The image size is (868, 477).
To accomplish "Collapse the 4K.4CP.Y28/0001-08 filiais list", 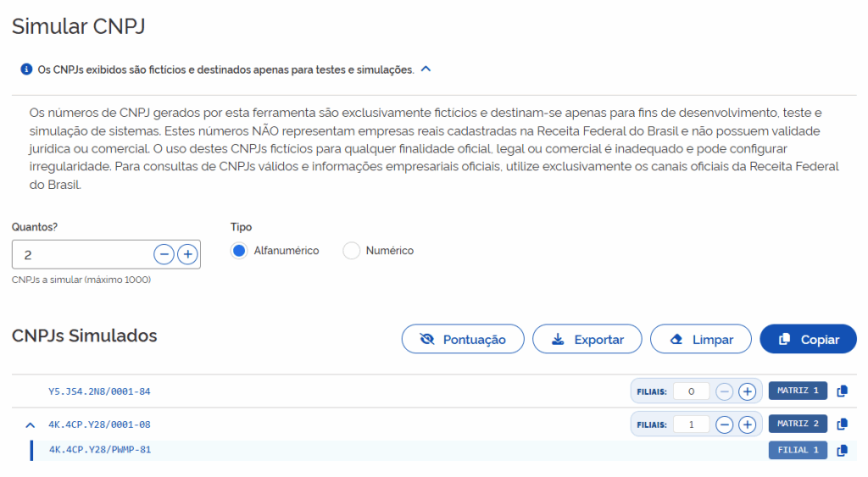I will pos(30,424).
